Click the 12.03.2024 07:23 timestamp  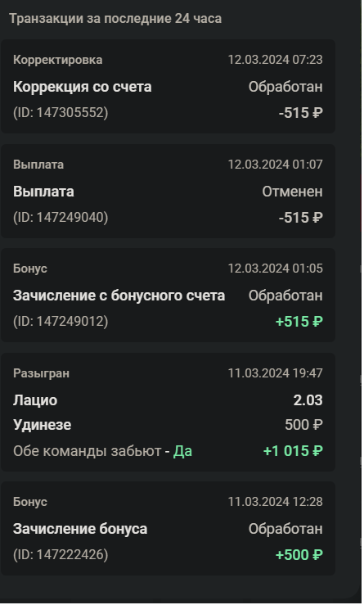pos(275,60)
